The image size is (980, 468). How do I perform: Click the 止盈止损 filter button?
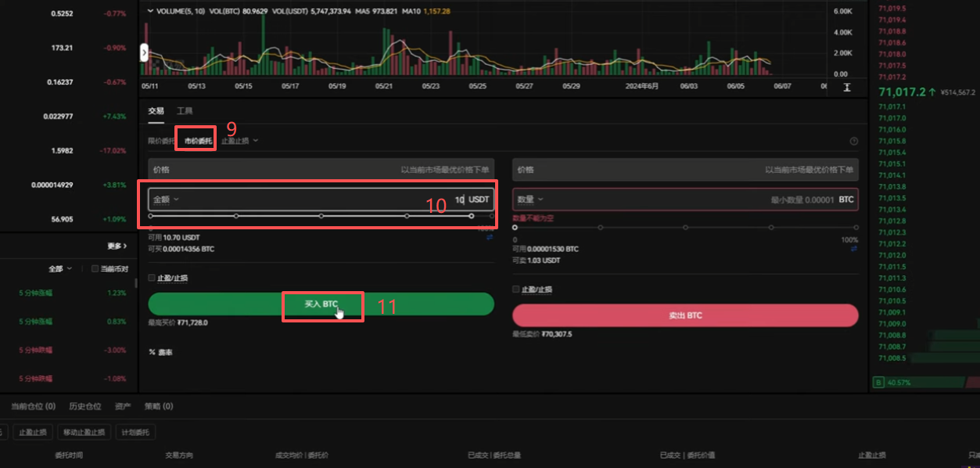coord(32,432)
